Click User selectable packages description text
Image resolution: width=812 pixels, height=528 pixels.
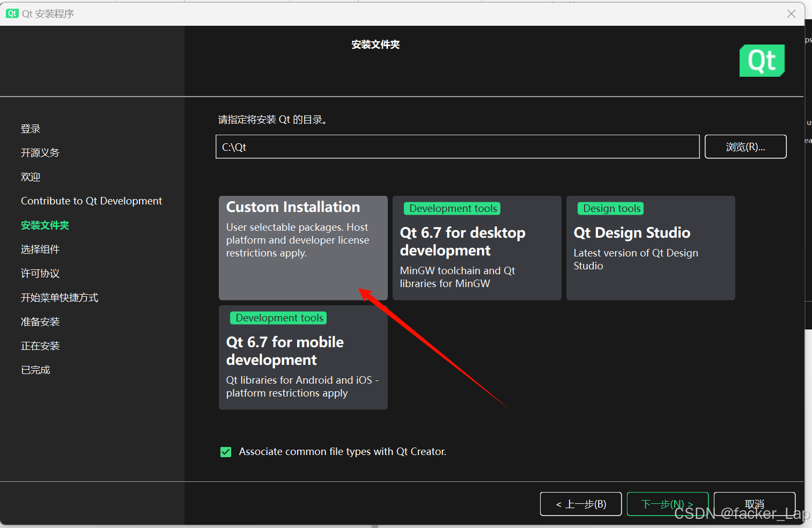(298, 240)
